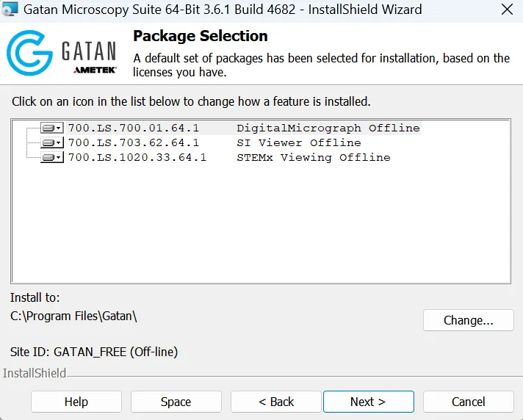Click the installer disc icon in title bar

(x=10, y=9)
